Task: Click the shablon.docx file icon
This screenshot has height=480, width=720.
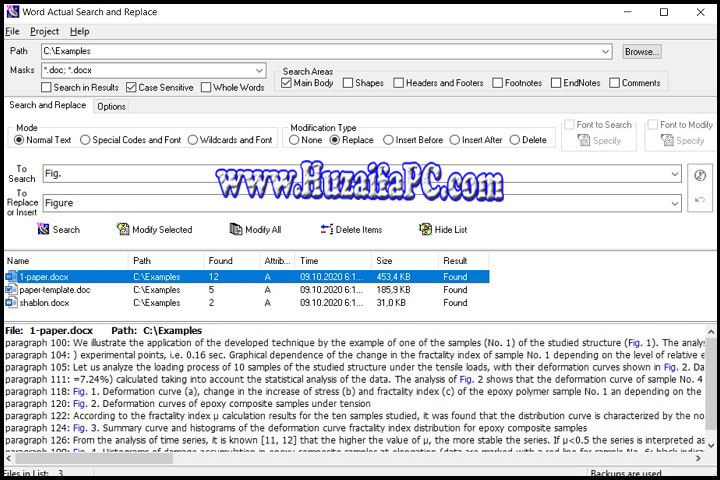Action: pos(11,302)
